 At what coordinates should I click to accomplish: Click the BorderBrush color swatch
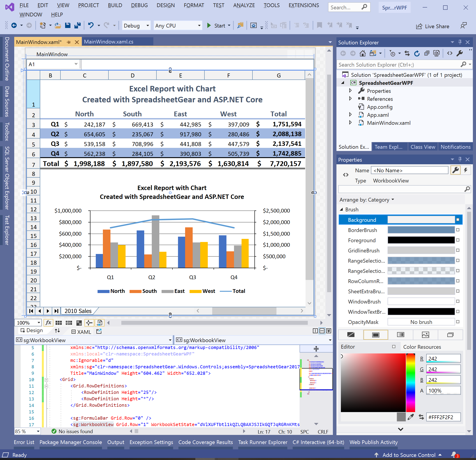click(x=421, y=230)
